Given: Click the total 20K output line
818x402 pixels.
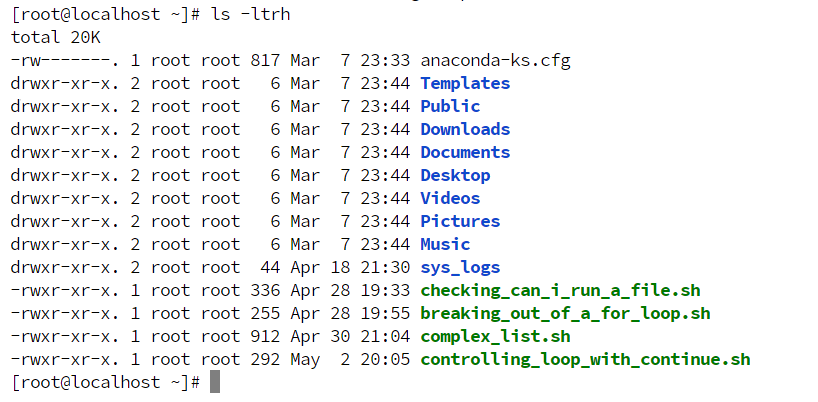Looking at the screenshot, I should 55,38.
